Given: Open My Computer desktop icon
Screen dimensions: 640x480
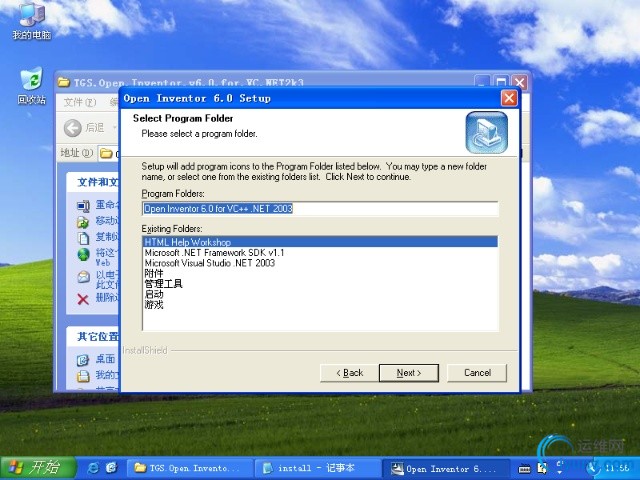Looking at the screenshot, I should pos(32,20).
